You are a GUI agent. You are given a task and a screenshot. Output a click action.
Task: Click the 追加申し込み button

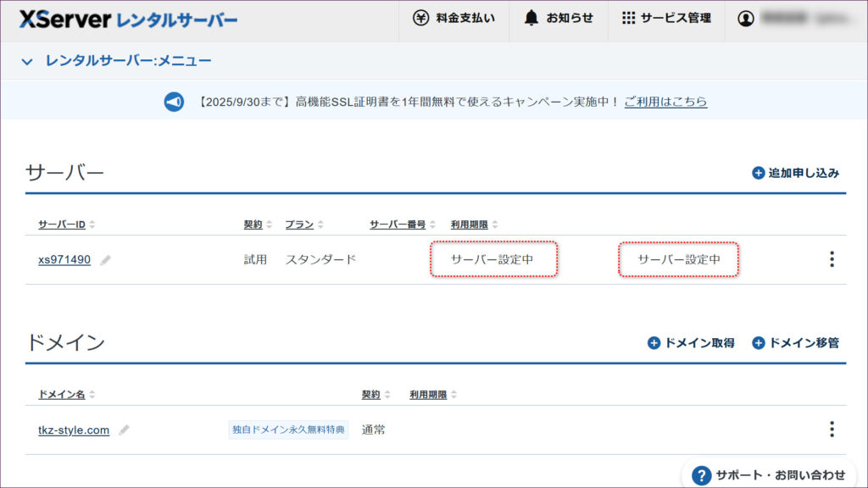795,173
